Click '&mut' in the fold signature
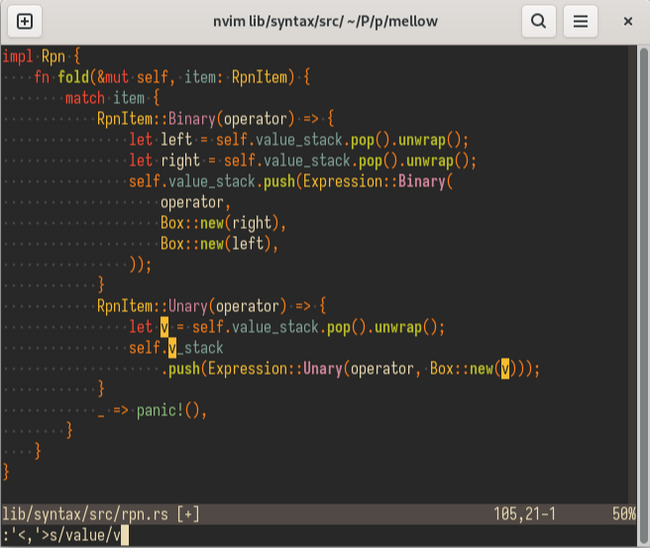 113,77
